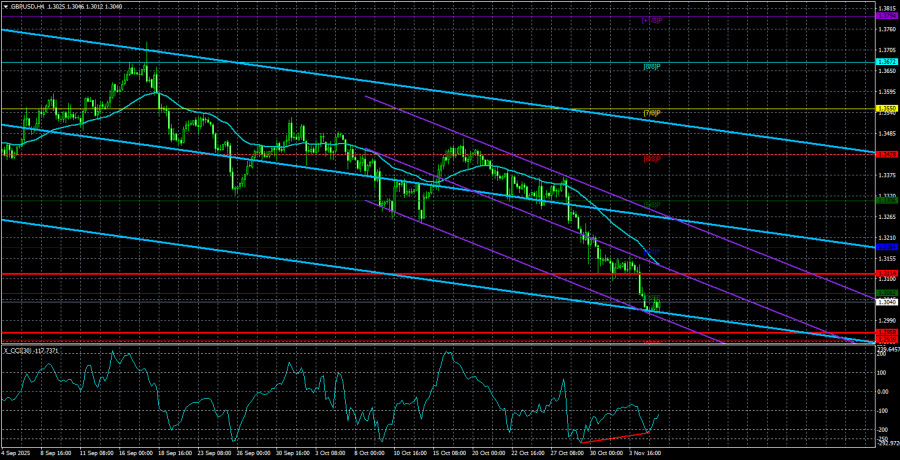Screen dimensions: 900x460
Task: Click the yellow [7/8]P level text
Action: pyautogui.click(x=652, y=112)
